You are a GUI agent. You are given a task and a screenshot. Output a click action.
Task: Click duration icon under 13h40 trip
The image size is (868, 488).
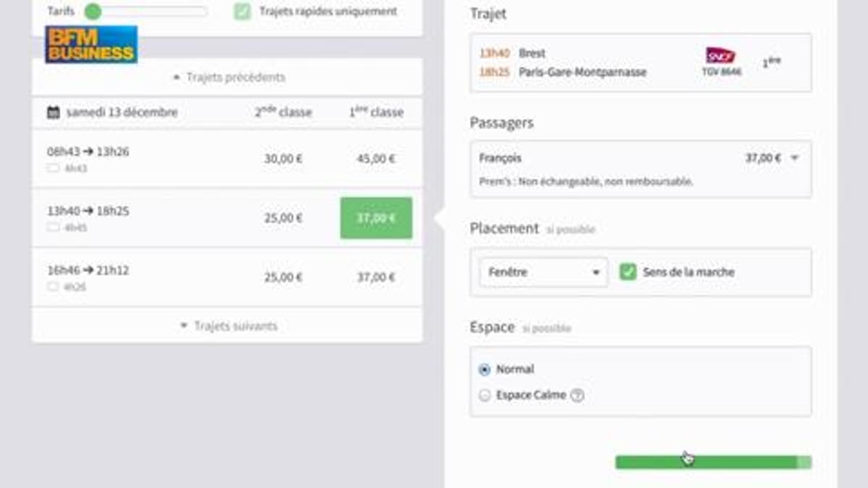pos(53,228)
